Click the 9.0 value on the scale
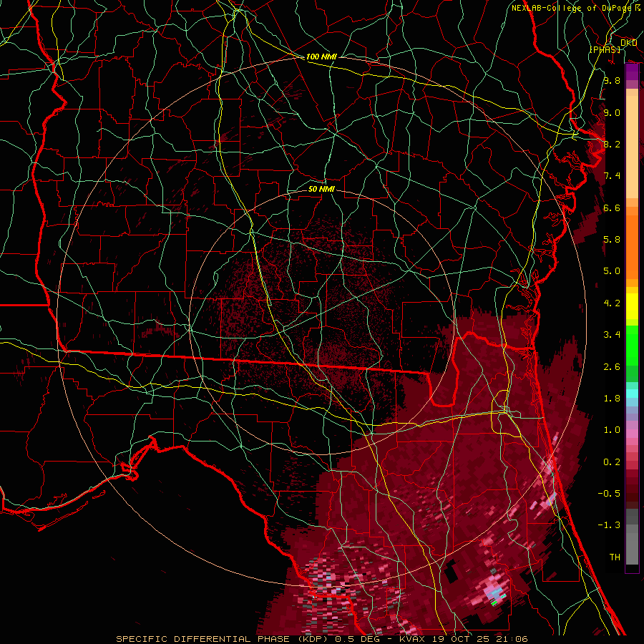Image resolution: width=644 pixels, height=644 pixels. [612, 112]
